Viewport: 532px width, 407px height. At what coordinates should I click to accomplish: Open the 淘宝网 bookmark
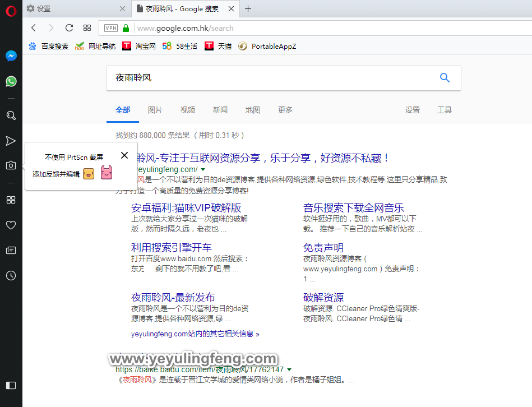pos(139,46)
